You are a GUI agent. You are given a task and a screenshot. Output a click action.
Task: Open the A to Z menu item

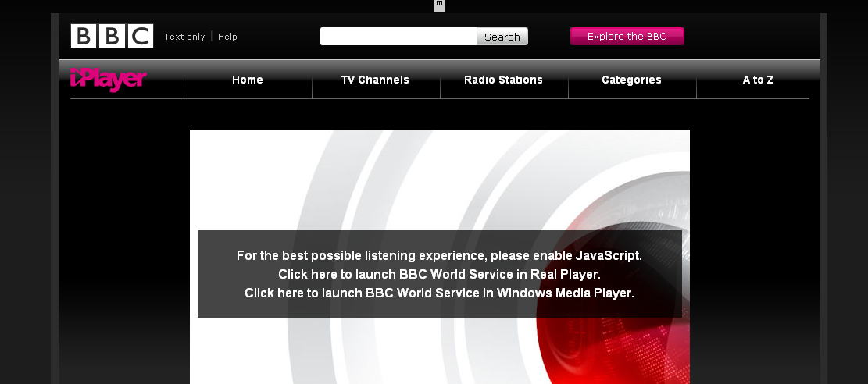point(758,80)
